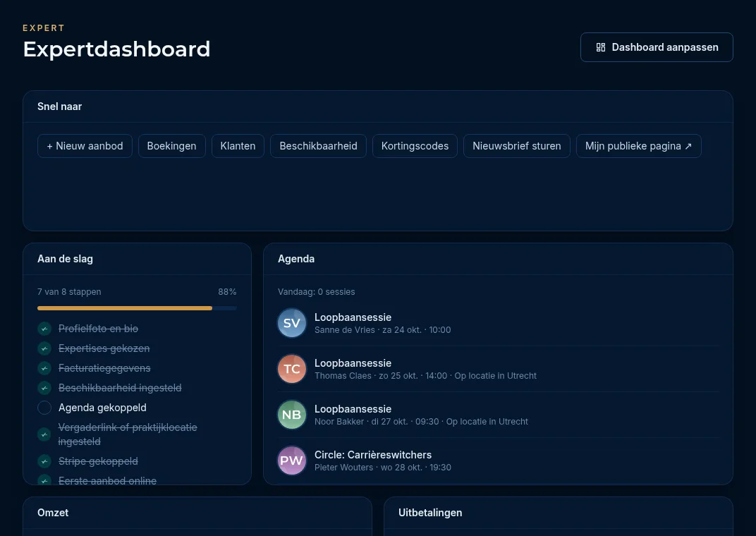756x536 pixels.
Task: Click Noor Bakker session details line
Action: coord(421,421)
